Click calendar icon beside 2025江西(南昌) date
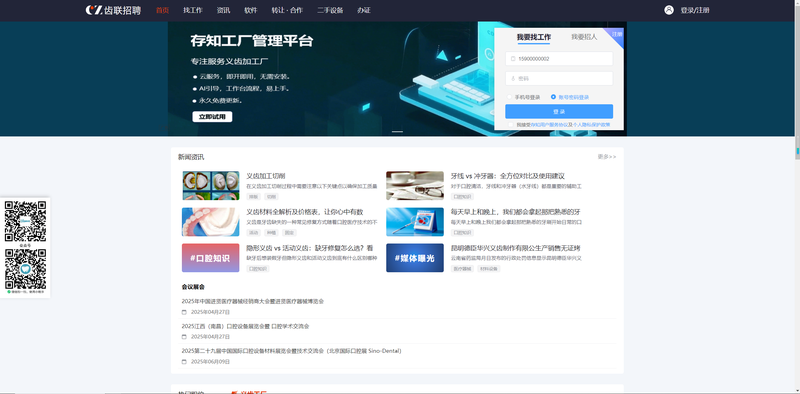The width and height of the screenshot is (800, 394). point(184,337)
